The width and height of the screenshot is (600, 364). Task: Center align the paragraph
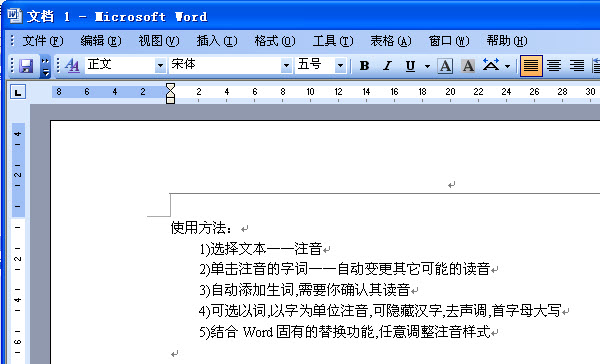[554, 66]
